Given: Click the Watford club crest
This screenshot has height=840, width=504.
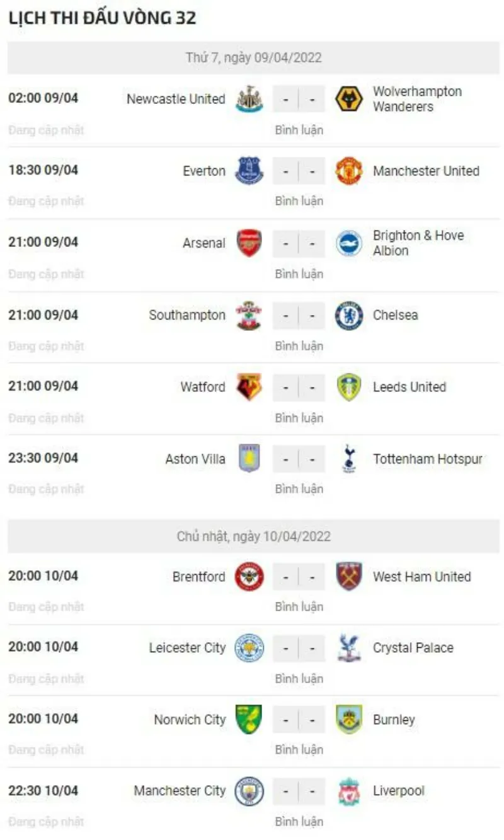Looking at the screenshot, I should tap(249, 387).
